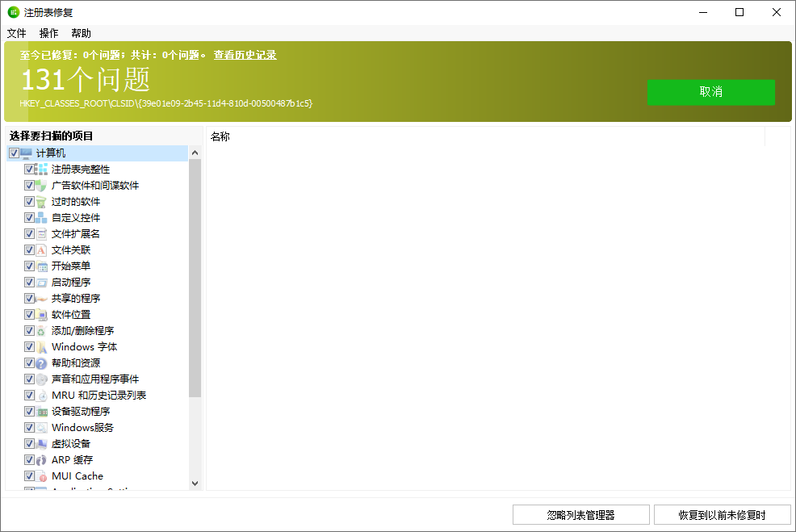Click the 注册表完整性 item icon
This screenshot has width=796, height=532.
(x=41, y=169)
